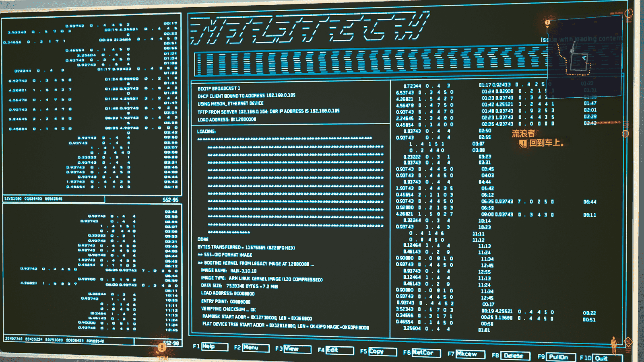Click the 'ENTRY POINT: 00008000' line
The image size is (644, 362).
(x=225, y=301)
